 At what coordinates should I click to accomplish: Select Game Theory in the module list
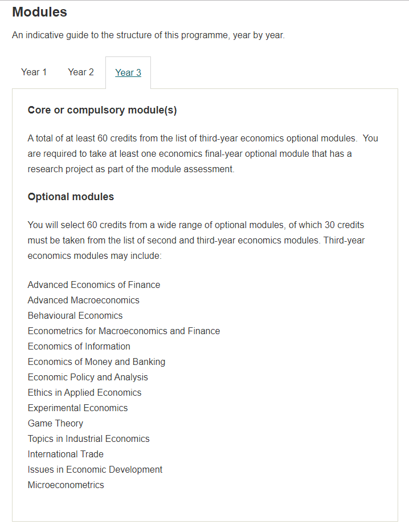pyautogui.click(x=56, y=424)
